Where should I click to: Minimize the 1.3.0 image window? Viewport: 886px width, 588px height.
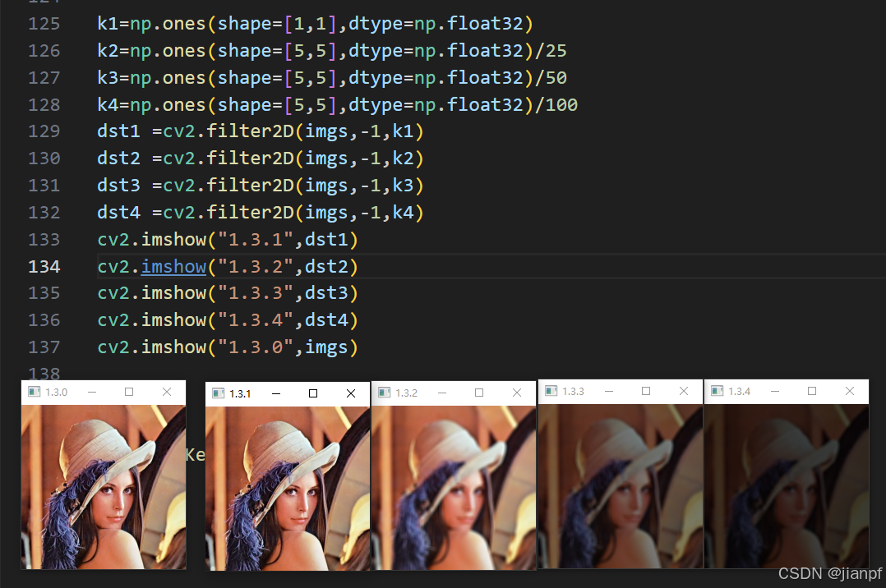point(92,392)
